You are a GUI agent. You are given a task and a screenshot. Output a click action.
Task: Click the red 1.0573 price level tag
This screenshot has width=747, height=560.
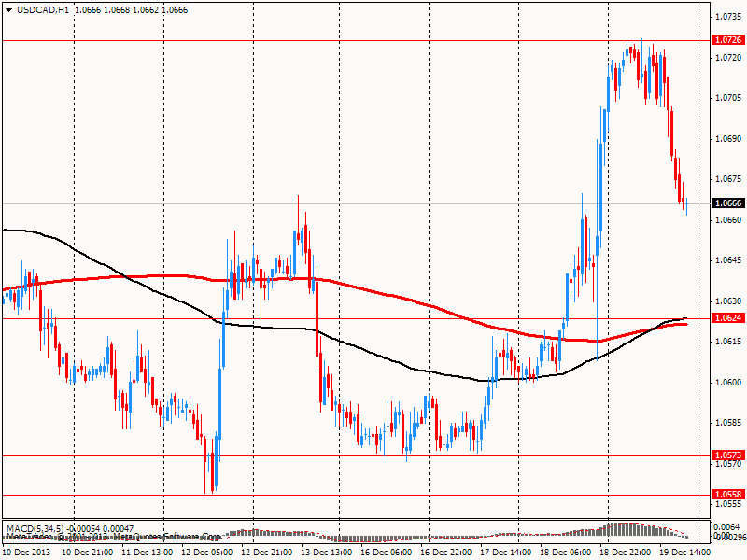pos(728,455)
